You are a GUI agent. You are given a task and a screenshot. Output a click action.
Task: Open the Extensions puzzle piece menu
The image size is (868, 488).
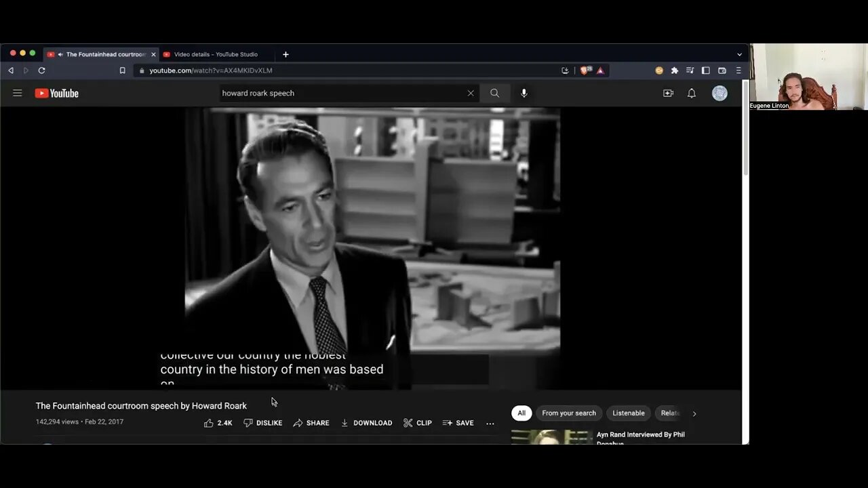coord(675,70)
